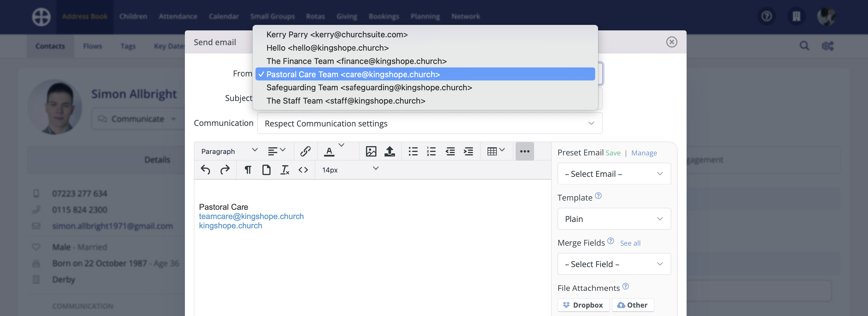Image resolution: width=868 pixels, height=316 pixels.
Task: Click Manage preset emails link
Action: [644, 153]
